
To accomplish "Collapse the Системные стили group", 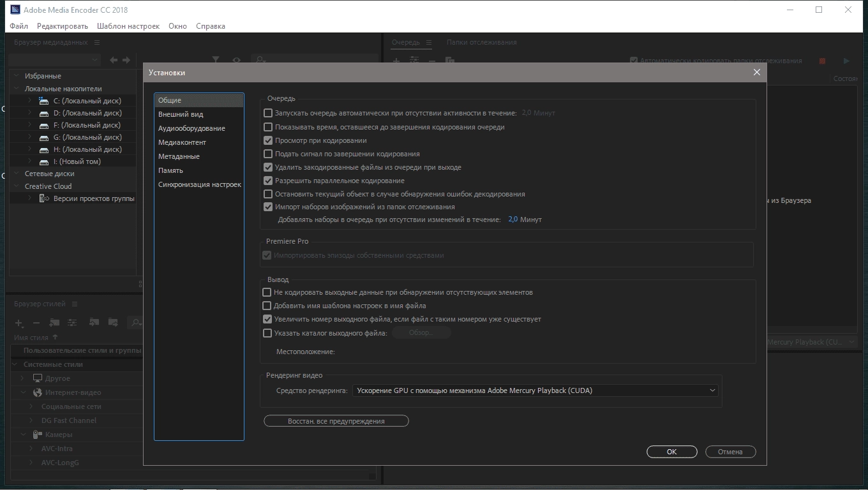I will [16, 364].
